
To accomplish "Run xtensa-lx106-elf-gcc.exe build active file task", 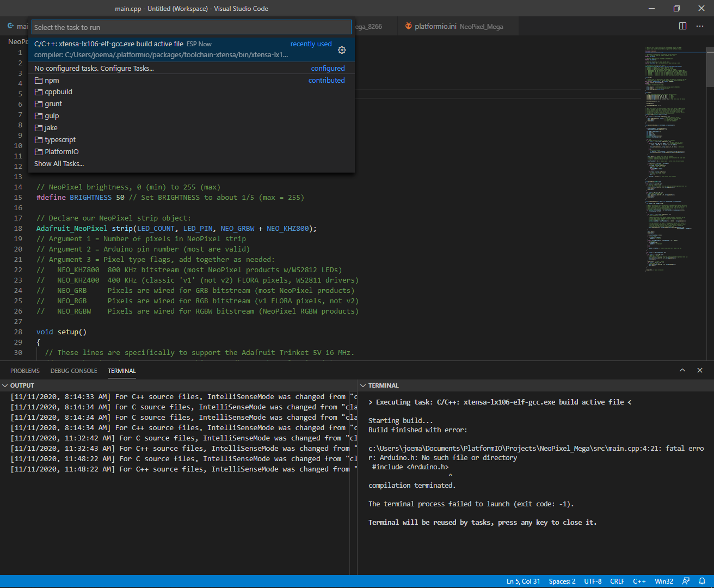I will (192, 49).
